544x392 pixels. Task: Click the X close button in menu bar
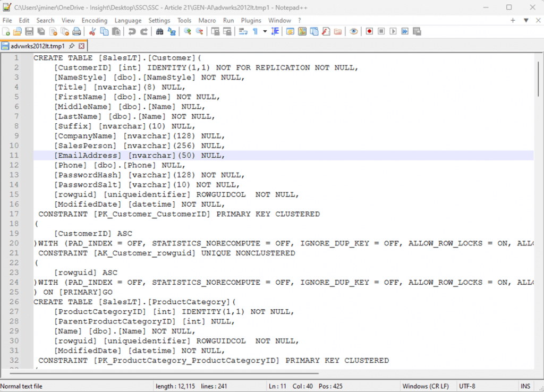tap(538, 21)
